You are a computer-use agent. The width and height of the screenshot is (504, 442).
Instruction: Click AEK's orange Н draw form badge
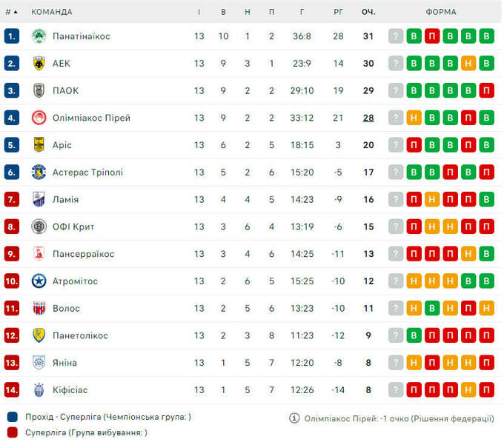[468, 64]
